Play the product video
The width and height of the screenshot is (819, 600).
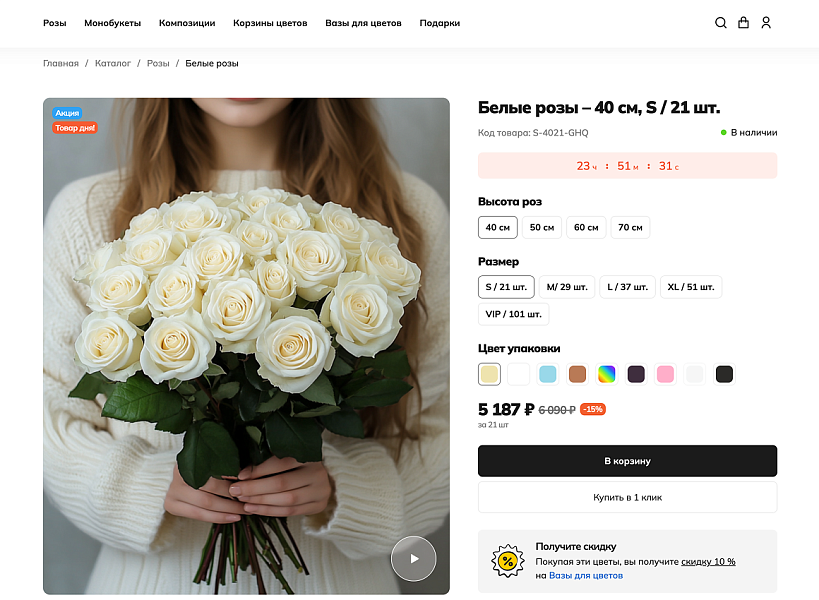coord(413,559)
